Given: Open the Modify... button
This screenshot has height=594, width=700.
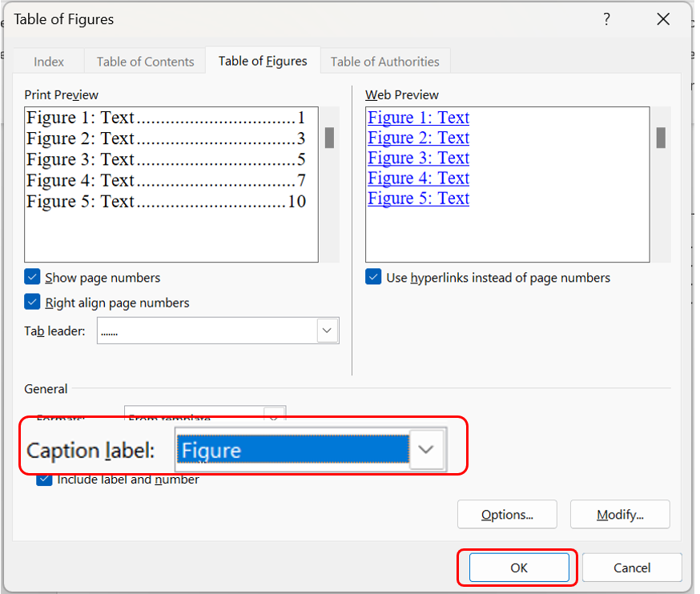Looking at the screenshot, I should click(620, 515).
